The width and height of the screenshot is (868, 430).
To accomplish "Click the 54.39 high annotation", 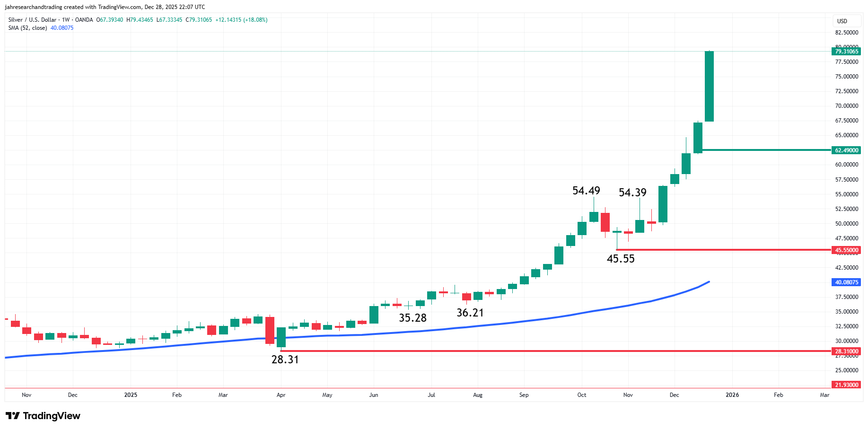I will 632,193.
